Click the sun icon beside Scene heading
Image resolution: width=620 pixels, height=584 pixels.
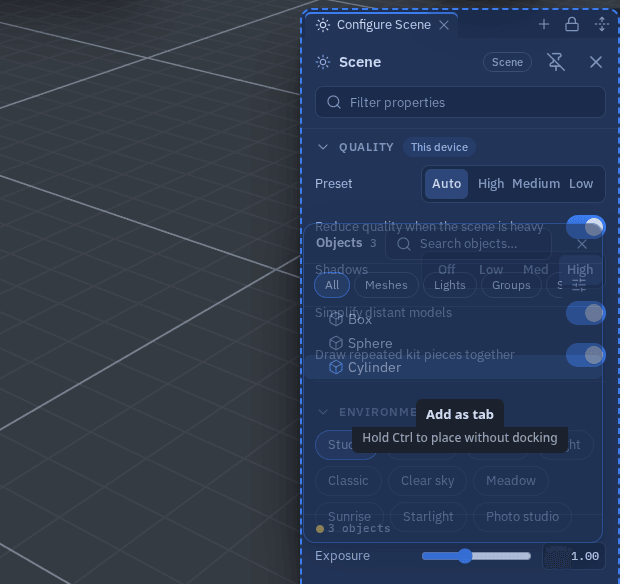click(323, 62)
